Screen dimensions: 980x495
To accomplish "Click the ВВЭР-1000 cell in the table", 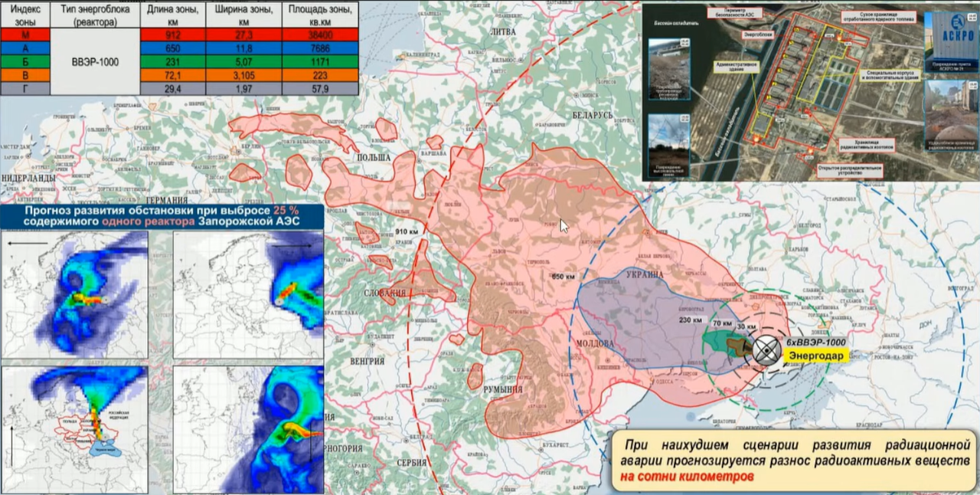I will (95, 61).
